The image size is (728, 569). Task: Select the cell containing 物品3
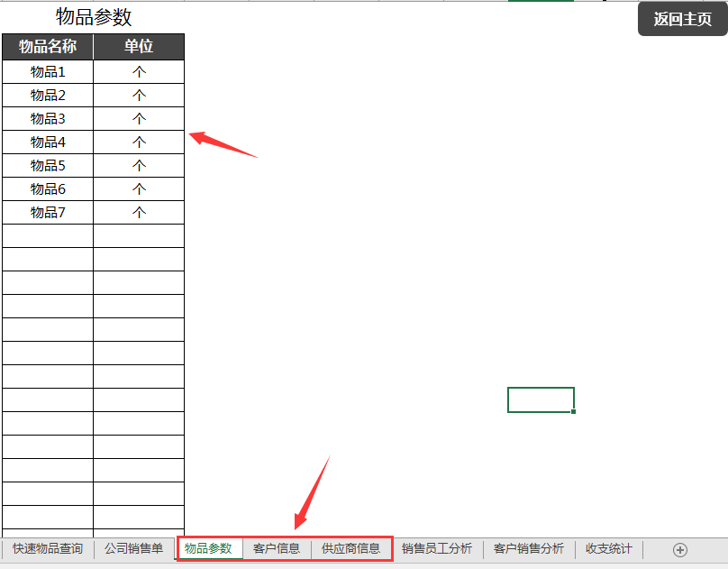click(x=48, y=119)
